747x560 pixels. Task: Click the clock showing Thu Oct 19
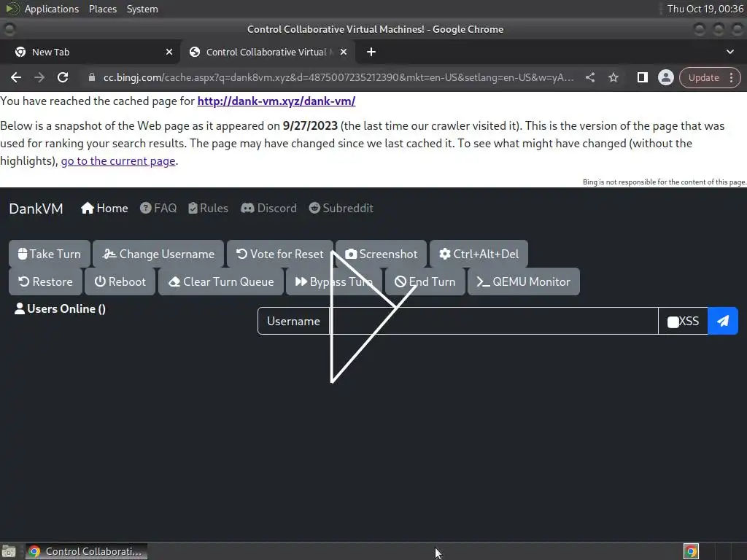click(705, 9)
